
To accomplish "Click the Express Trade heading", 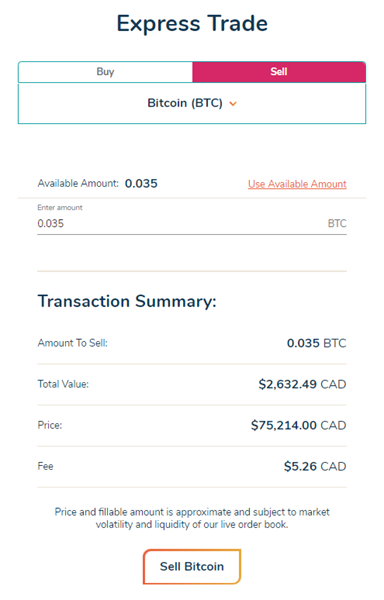I will 192,24.
